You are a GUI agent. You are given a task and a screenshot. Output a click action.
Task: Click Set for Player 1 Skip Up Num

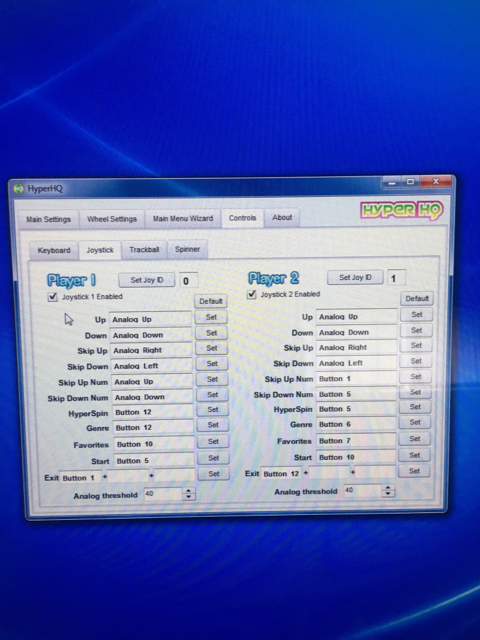212,379
